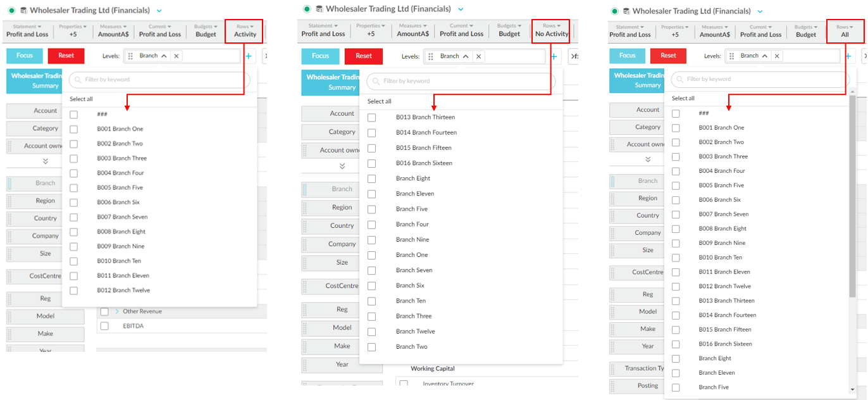
Task: Click the search magnifier icon in the Activity panel filter
Action: (77, 80)
